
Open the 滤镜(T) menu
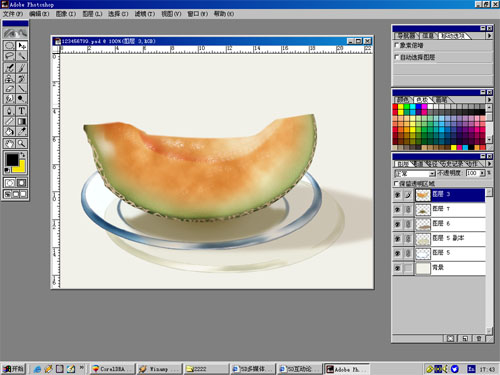pos(145,14)
